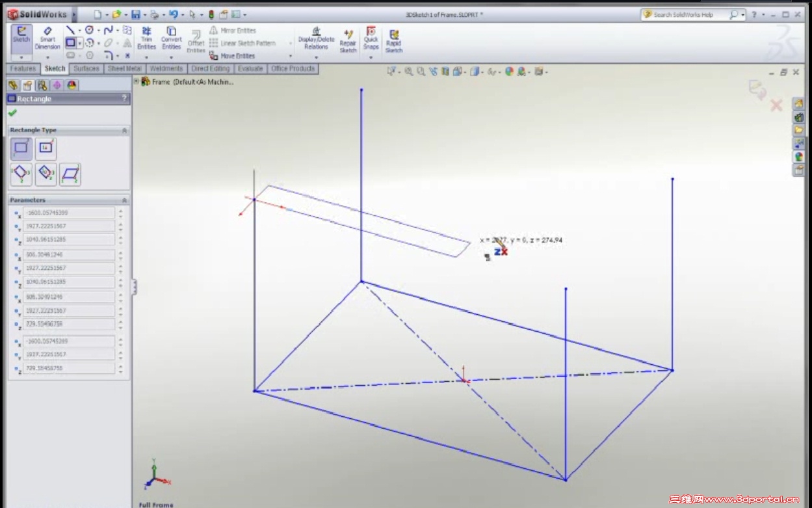Increment first X parameter stepper
This screenshot has width=812, height=508.
point(120,210)
